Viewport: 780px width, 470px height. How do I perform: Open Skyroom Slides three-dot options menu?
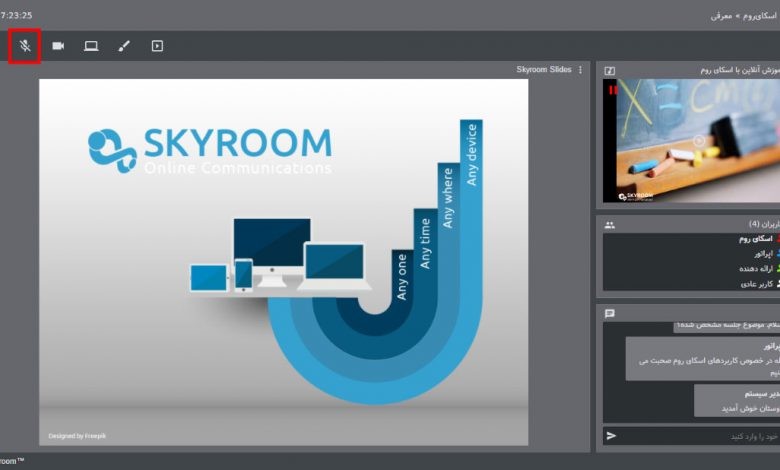580,70
